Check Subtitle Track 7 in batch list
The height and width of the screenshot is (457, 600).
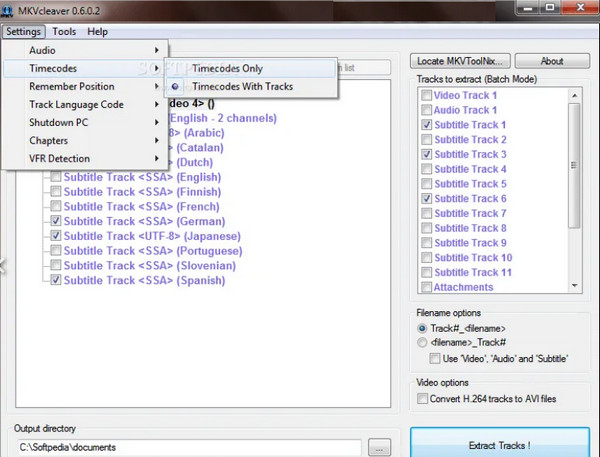click(x=426, y=213)
